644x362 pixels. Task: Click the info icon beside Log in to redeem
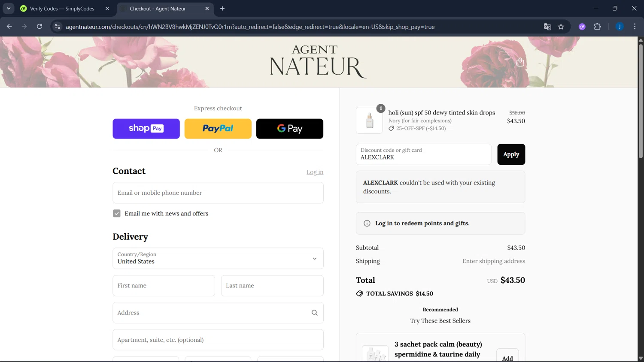coord(367,223)
